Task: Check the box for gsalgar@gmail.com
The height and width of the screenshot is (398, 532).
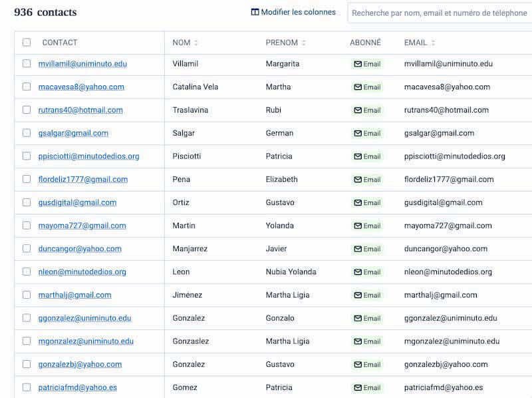Action: [x=27, y=133]
